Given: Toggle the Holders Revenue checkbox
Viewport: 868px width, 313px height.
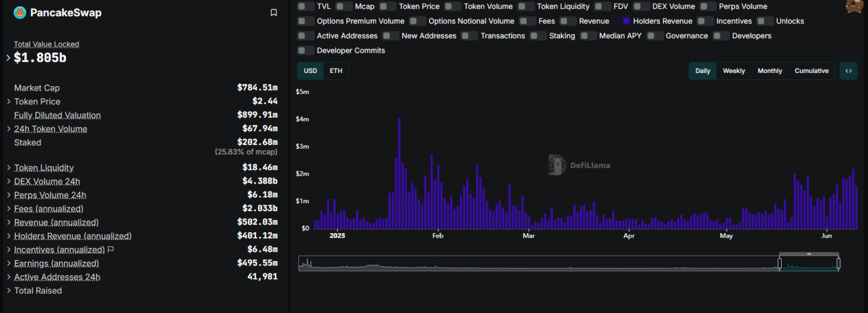Looking at the screenshot, I should point(626,21).
